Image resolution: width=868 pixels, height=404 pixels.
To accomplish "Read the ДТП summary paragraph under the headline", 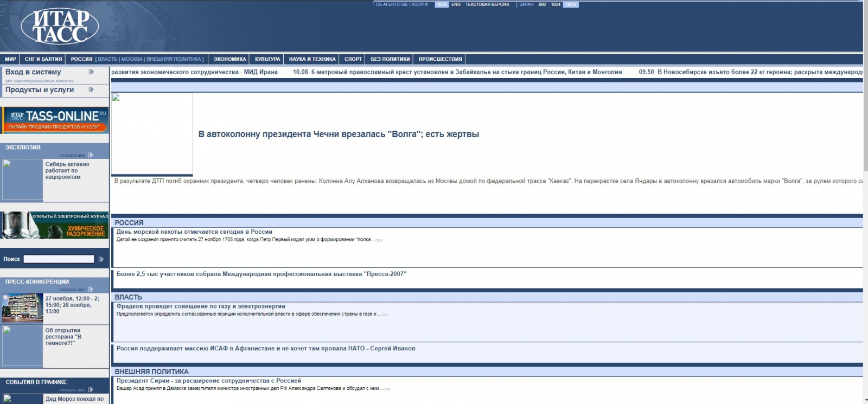I will [488, 181].
